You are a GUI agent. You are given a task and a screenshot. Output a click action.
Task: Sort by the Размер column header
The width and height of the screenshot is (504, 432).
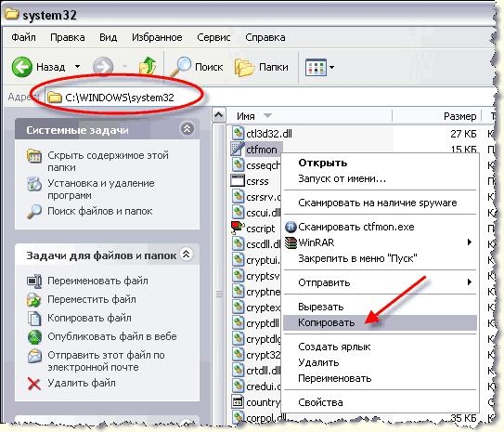460,116
